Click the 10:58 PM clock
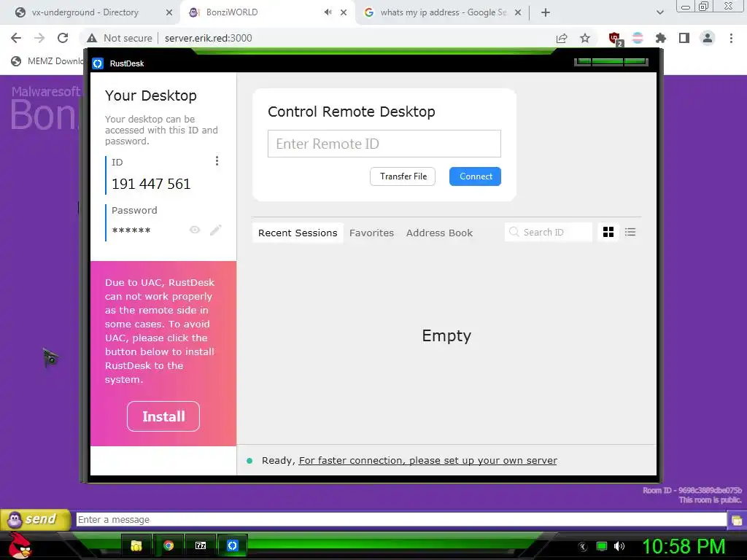 pos(684,546)
